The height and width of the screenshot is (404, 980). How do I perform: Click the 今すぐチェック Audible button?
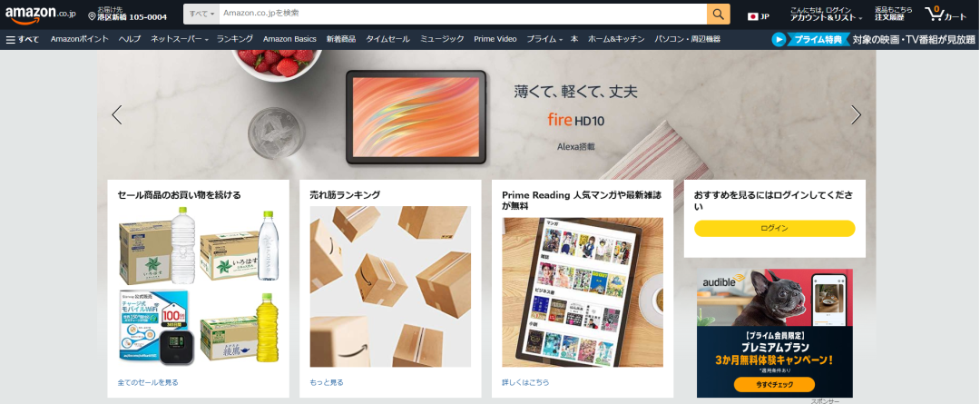(774, 384)
